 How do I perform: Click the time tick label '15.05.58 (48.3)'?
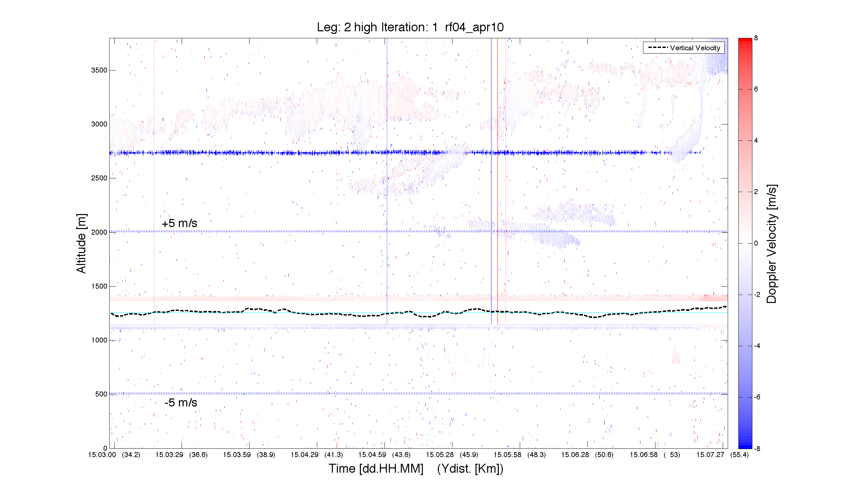pos(520,455)
